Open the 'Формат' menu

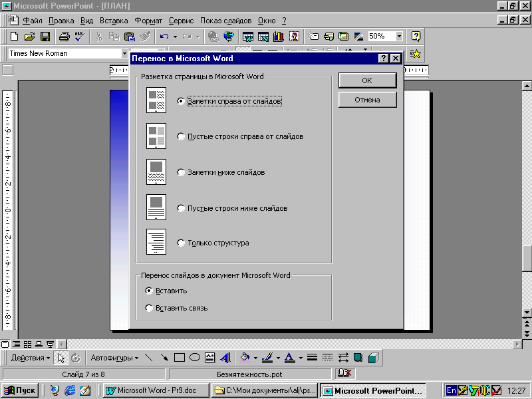(148, 21)
